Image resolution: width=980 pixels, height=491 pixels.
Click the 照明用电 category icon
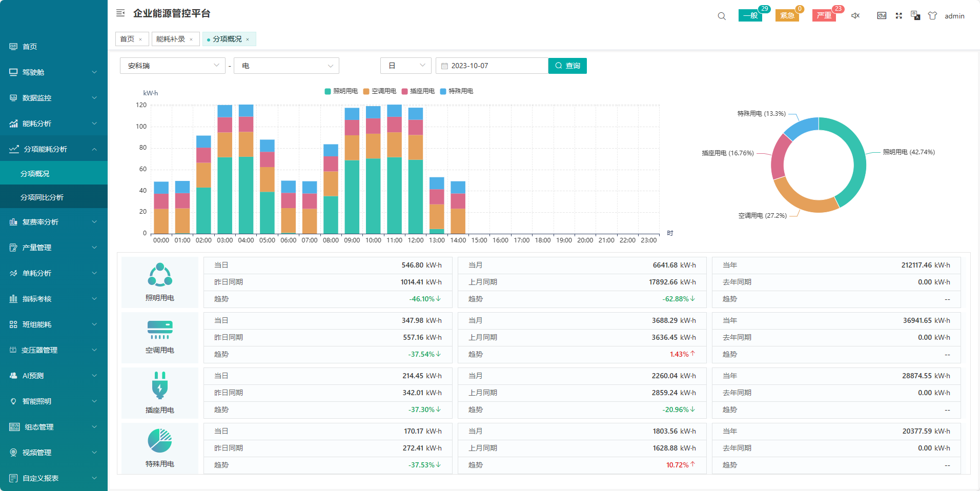tap(160, 275)
